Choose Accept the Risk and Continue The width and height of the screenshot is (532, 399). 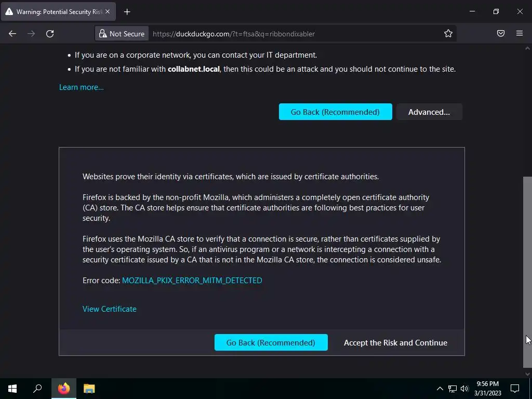click(x=395, y=343)
